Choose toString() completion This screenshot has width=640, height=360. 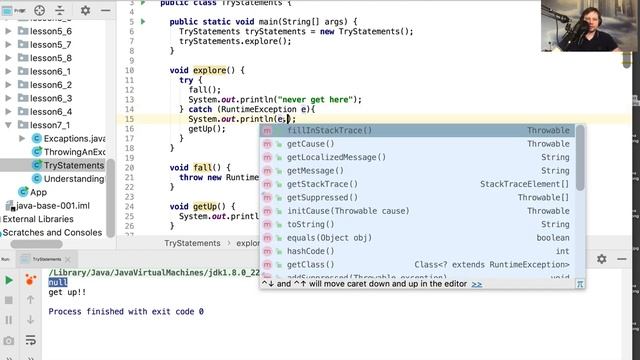(417, 224)
